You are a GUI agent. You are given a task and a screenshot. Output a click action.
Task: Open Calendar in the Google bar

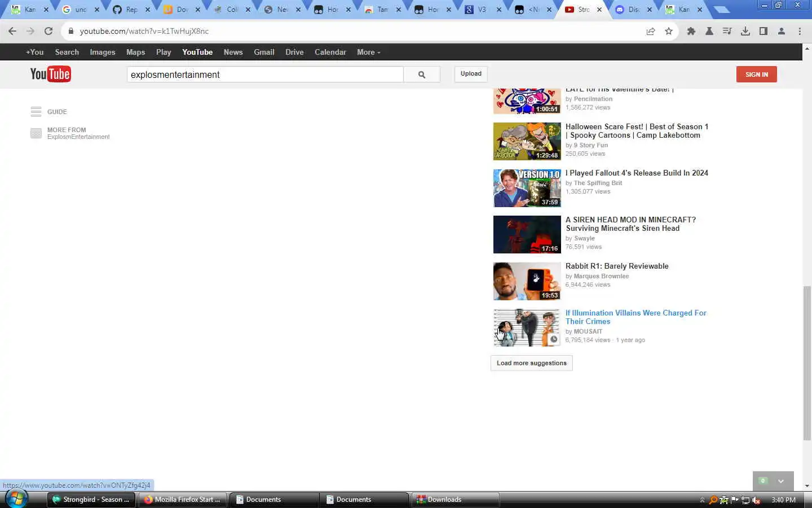click(x=330, y=52)
